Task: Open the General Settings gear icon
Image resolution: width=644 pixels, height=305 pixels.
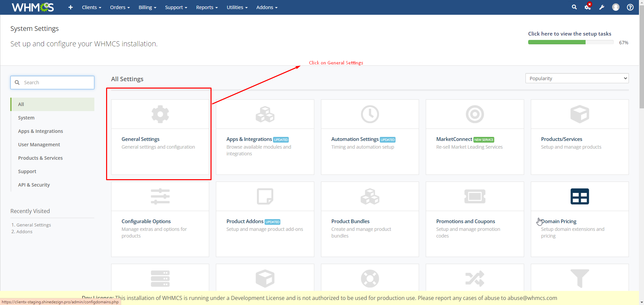Action: (x=160, y=114)
